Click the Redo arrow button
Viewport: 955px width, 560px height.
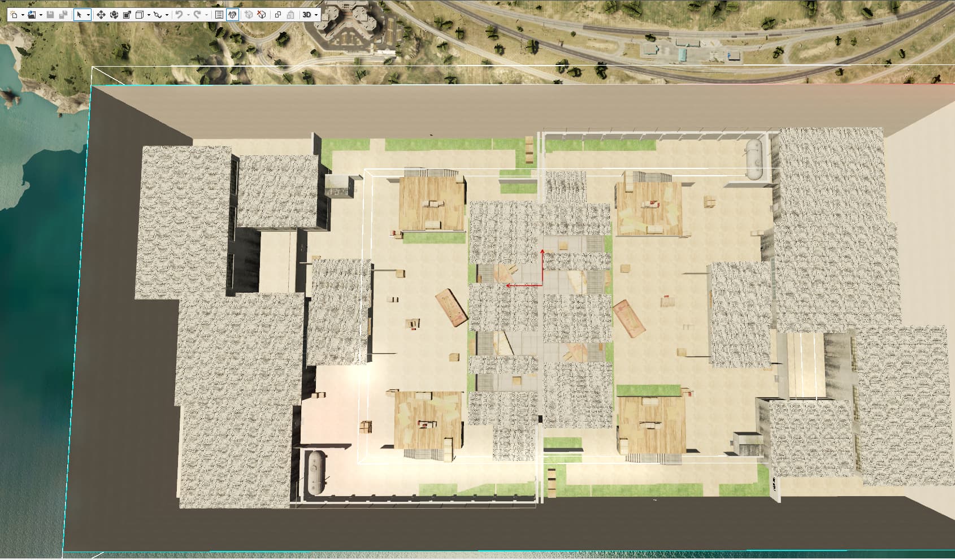(x=197, y=15)
